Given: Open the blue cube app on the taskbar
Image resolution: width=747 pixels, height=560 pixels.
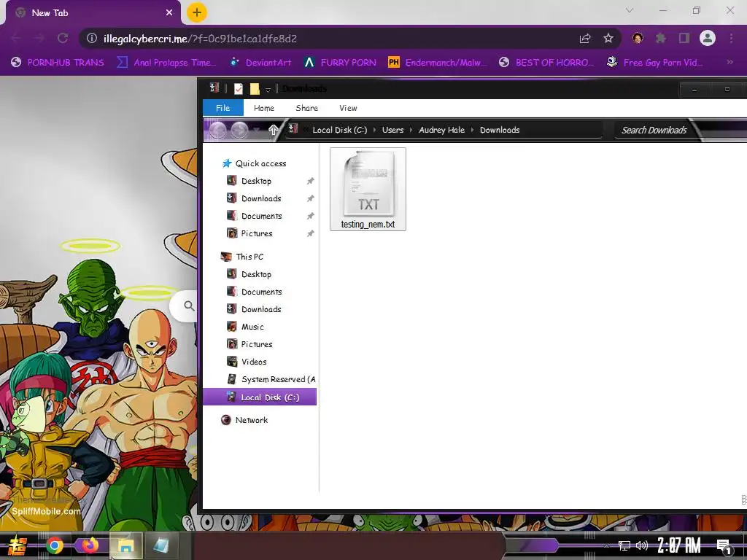Looking at the screenshot, I should 160,545.
